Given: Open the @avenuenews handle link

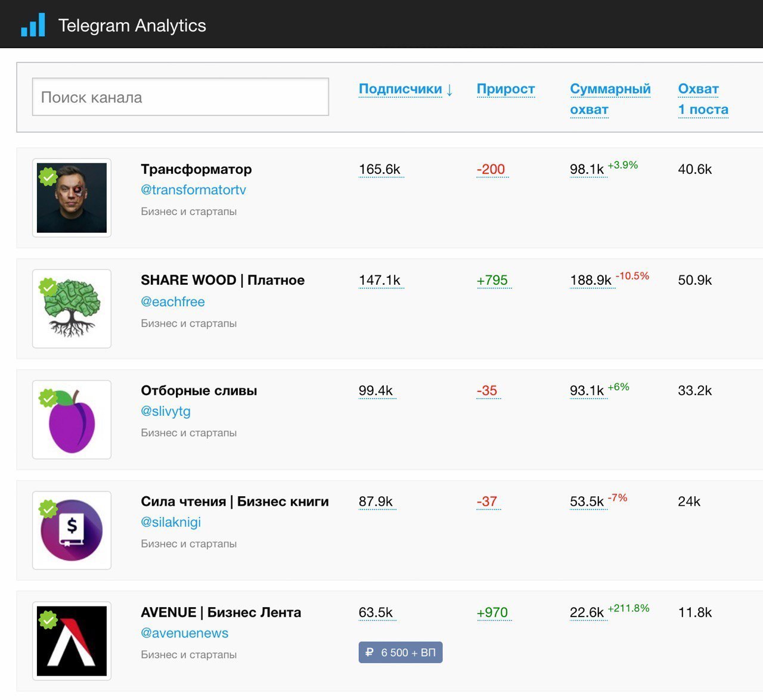Looking at the screenshot, I should pos(184,633).
